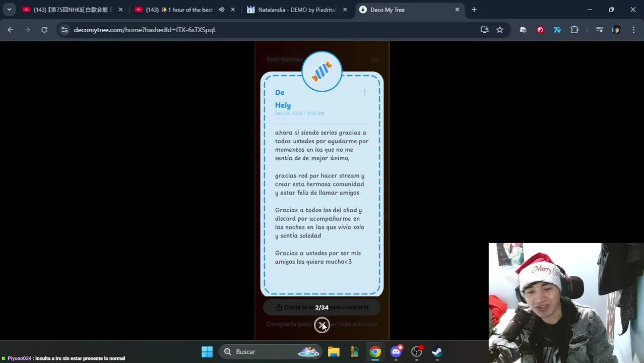This screenshot has height=363, width=644.
Task: Click the 2/34 message counter
Action: (x=321, y=308)
